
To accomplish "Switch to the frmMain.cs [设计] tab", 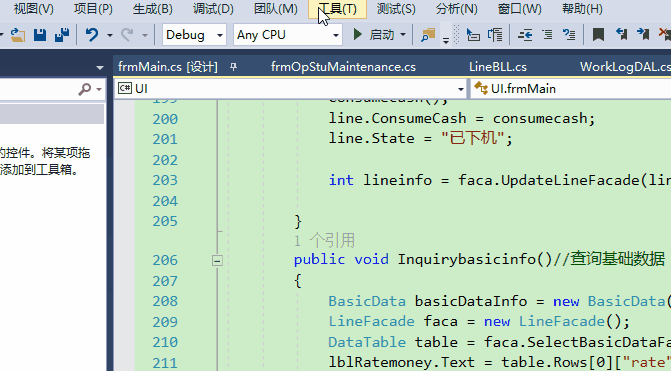I will click(x=168, y=67).
